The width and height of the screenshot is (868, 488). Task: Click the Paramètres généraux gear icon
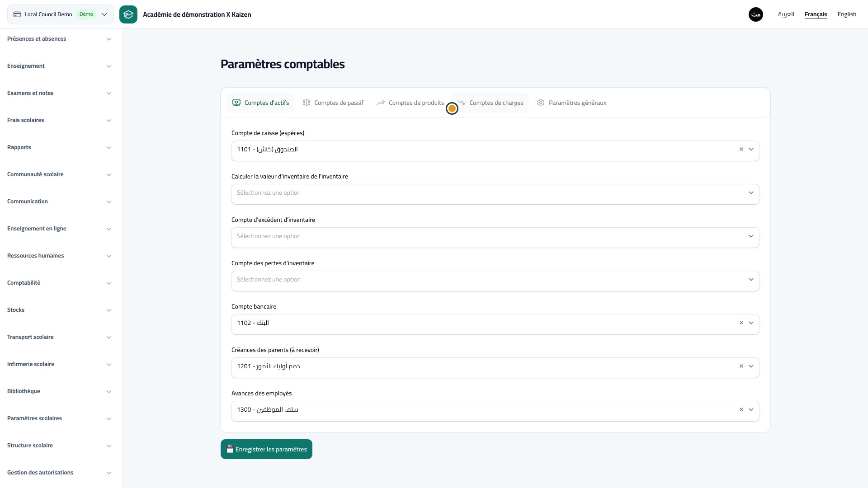click(x=541, y=103)
